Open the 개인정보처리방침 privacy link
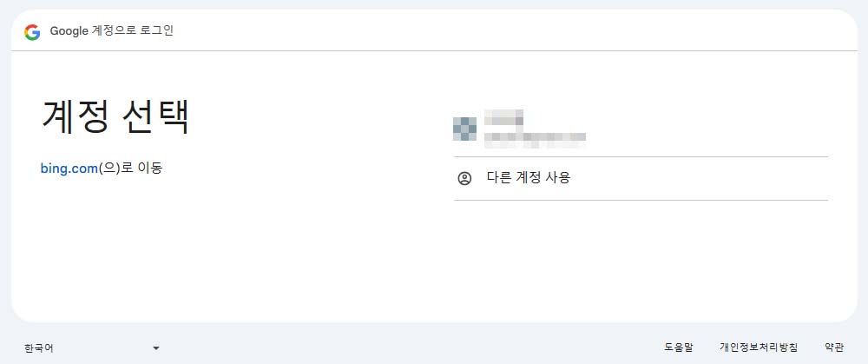The width and height of the screenshot is (868, 364). 759,348
